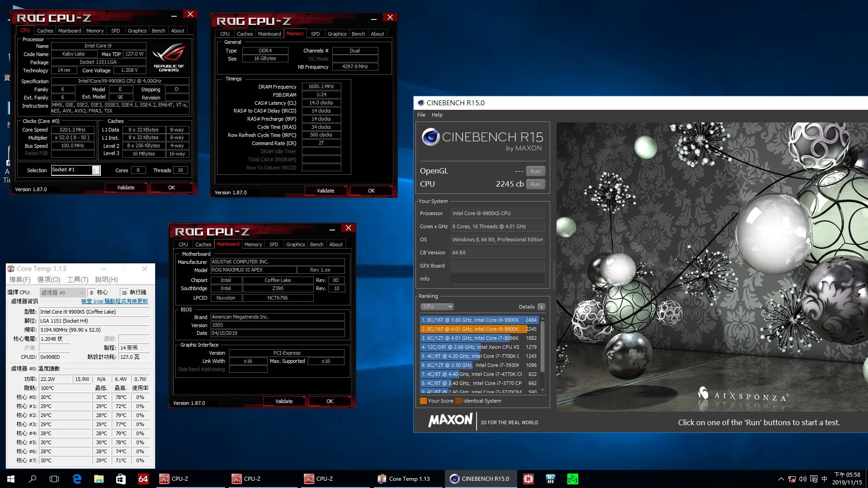
Task: Open Cinebench File menu
Action: pyautogui.click(x=421, y=115)
